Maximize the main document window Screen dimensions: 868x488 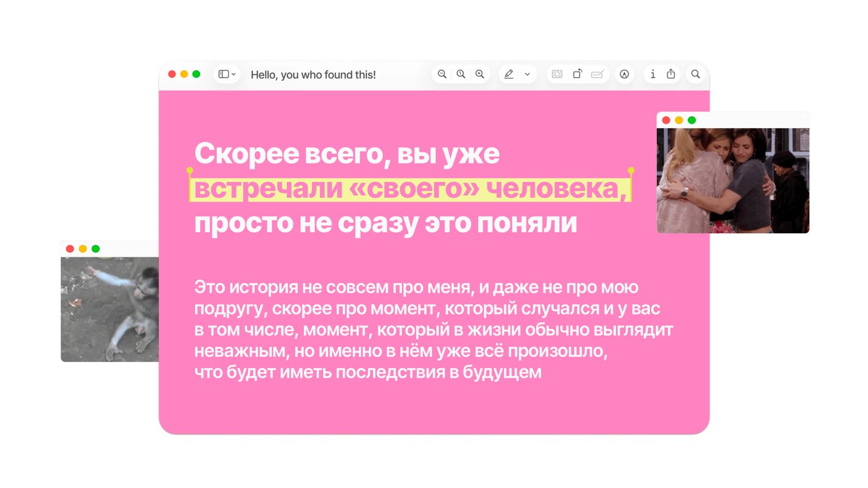(196, 74)
